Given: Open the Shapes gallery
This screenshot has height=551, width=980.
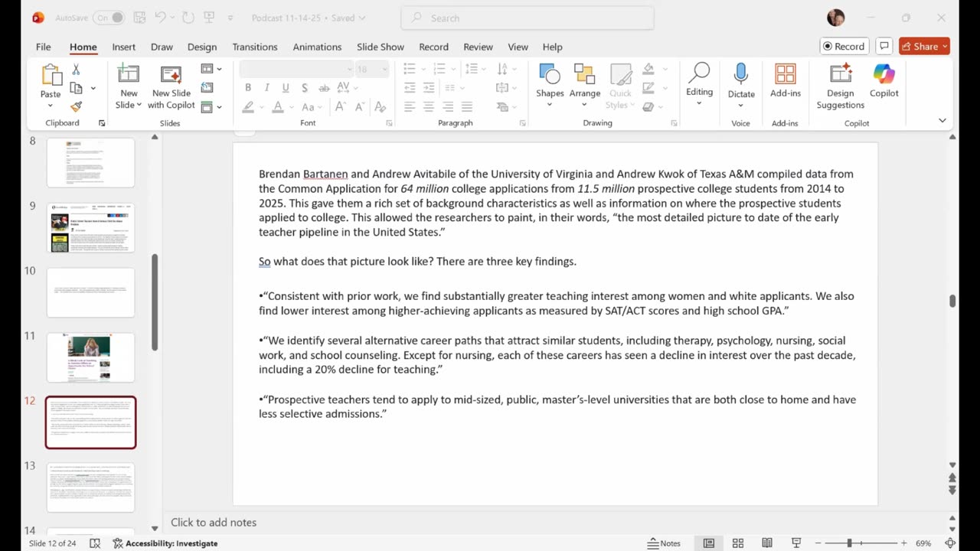Looking at the screenshot, I should click(x=550, y=85).
